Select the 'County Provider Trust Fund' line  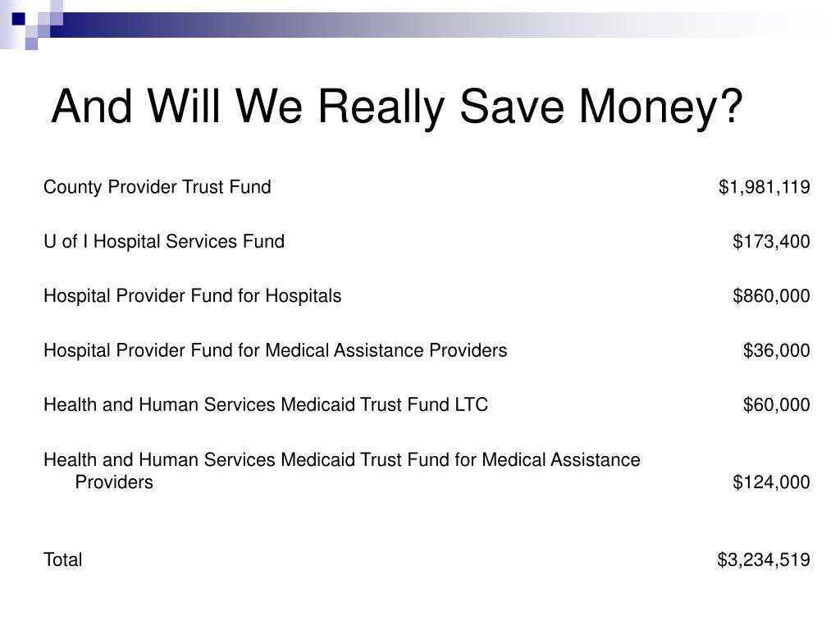(157, 187)
